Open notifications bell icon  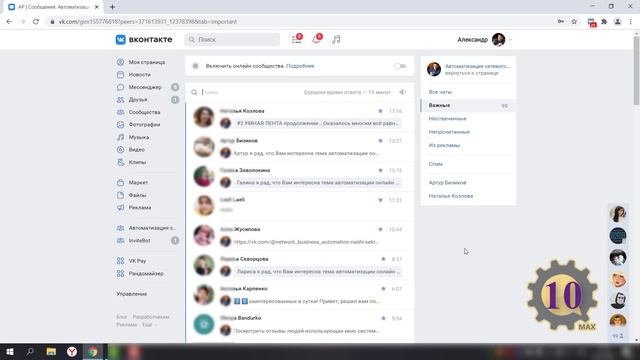coord(317,40)
